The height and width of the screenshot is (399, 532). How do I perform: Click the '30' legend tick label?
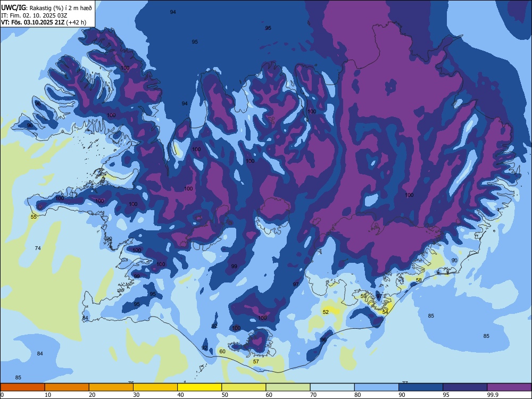tap(136, 395)
